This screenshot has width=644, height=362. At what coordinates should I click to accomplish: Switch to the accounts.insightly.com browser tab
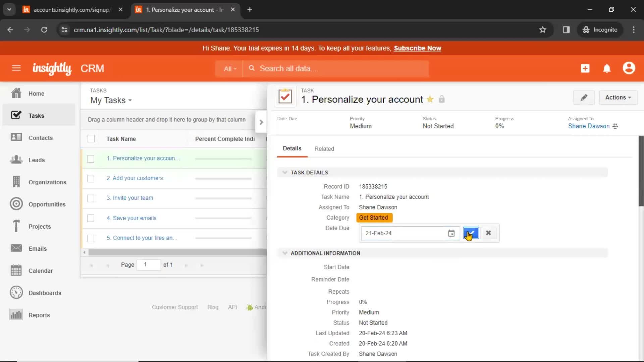click(72, 10)
